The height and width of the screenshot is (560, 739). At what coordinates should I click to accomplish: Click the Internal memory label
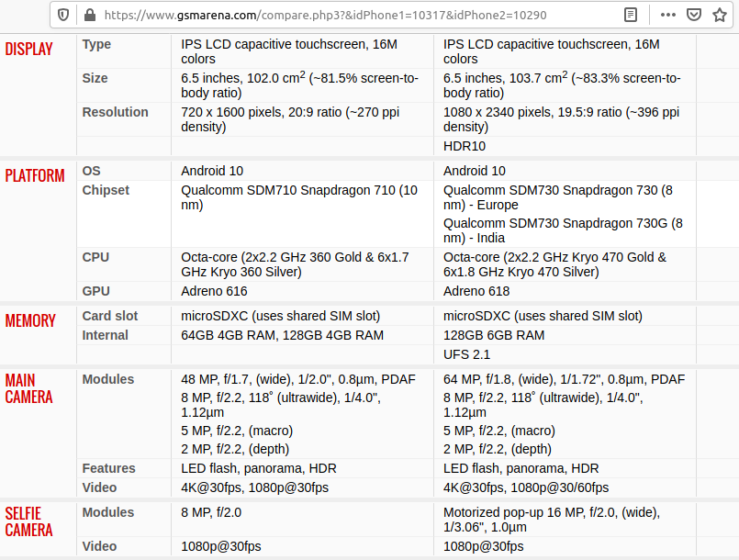(x=105, y=335)
